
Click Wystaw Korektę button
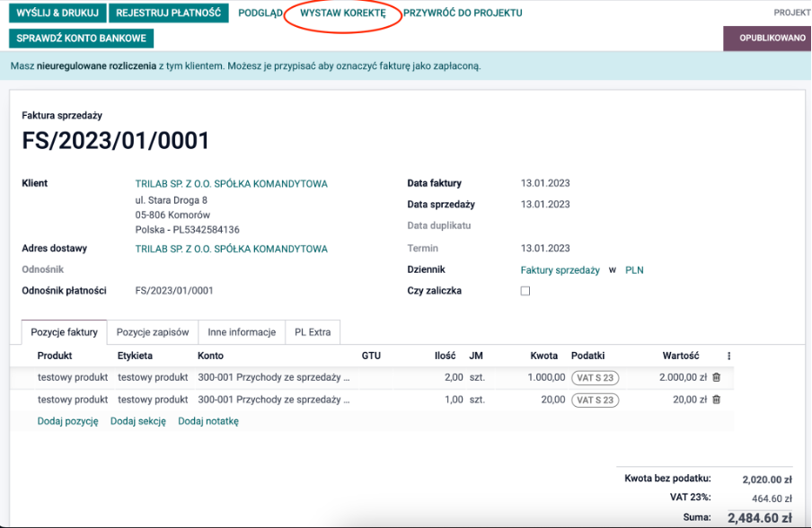click(x=343, y=13)
